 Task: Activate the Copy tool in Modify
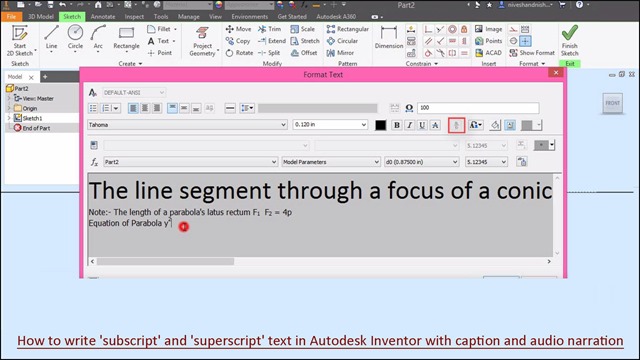tap(238, 41)
